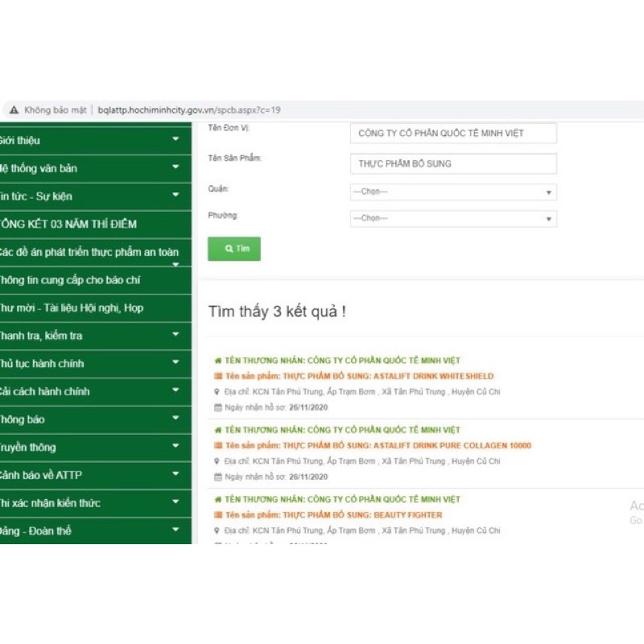Click the 'Tìm thấy 3 kết quả !' heading
This screenshot has width=644, height=644.
point(277,312)
